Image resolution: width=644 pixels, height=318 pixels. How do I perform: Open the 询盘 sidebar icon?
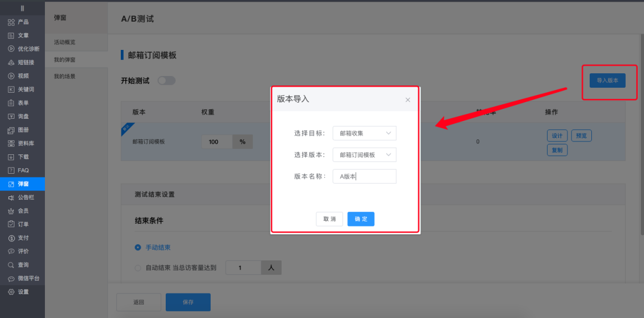coord(12,117)
